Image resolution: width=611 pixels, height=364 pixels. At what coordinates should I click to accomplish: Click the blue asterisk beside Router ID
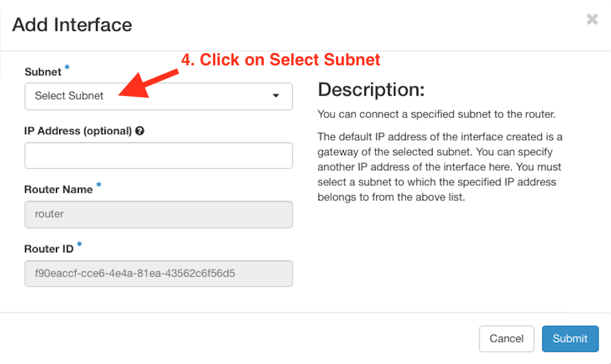(x=79, y=245)
